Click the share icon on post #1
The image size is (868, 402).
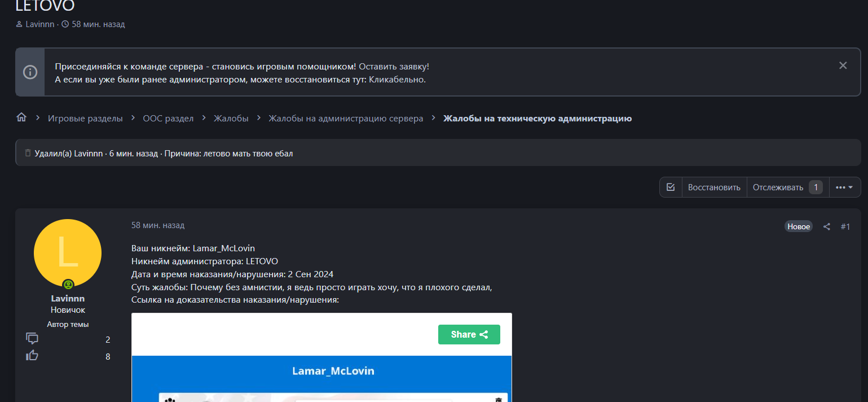click(827, 226)
